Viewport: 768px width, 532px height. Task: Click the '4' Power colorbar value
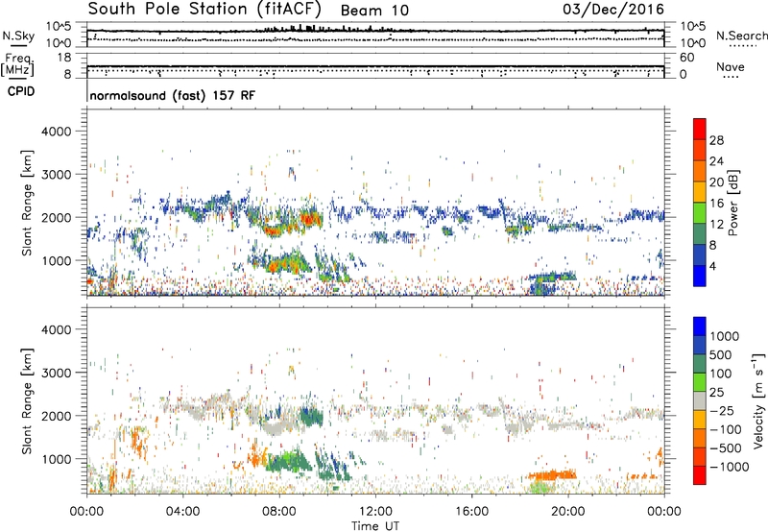tap(712, 266)
